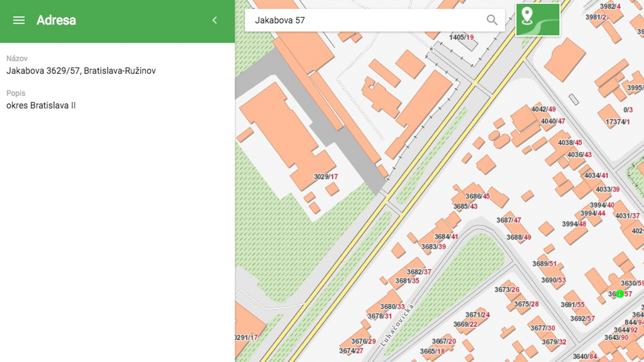Click building label 3683/39

coord(434,247)
